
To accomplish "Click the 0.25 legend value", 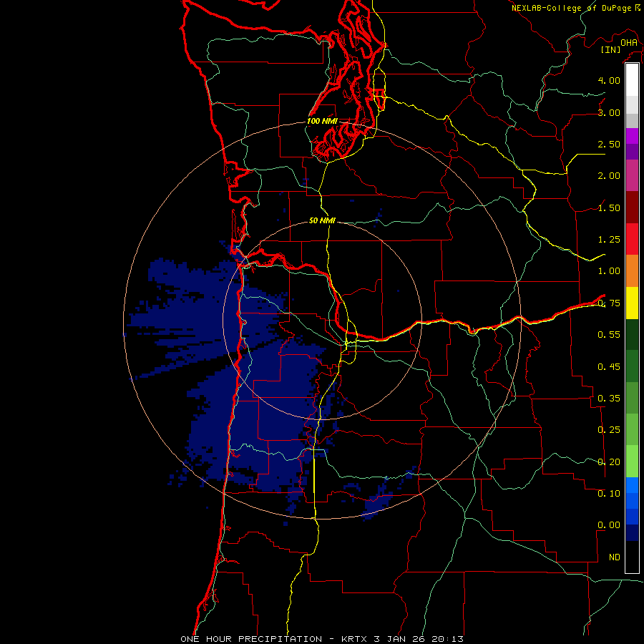I will [x=609, y=430].
